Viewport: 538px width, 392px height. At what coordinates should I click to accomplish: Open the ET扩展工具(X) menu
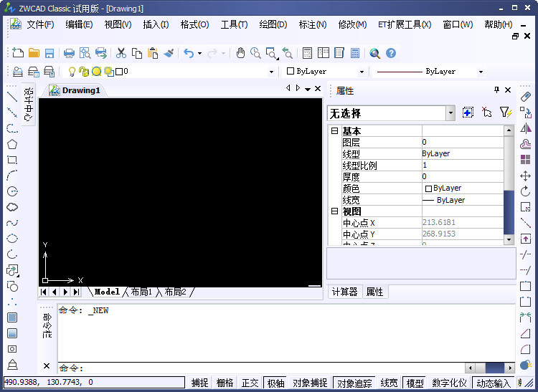coord(405,24)
